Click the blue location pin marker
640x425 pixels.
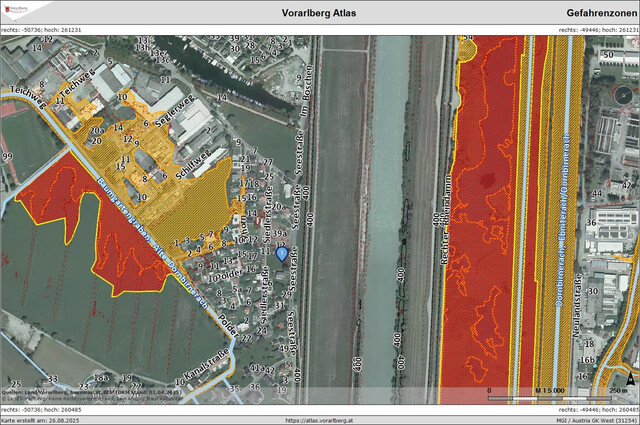click(282, 254)
